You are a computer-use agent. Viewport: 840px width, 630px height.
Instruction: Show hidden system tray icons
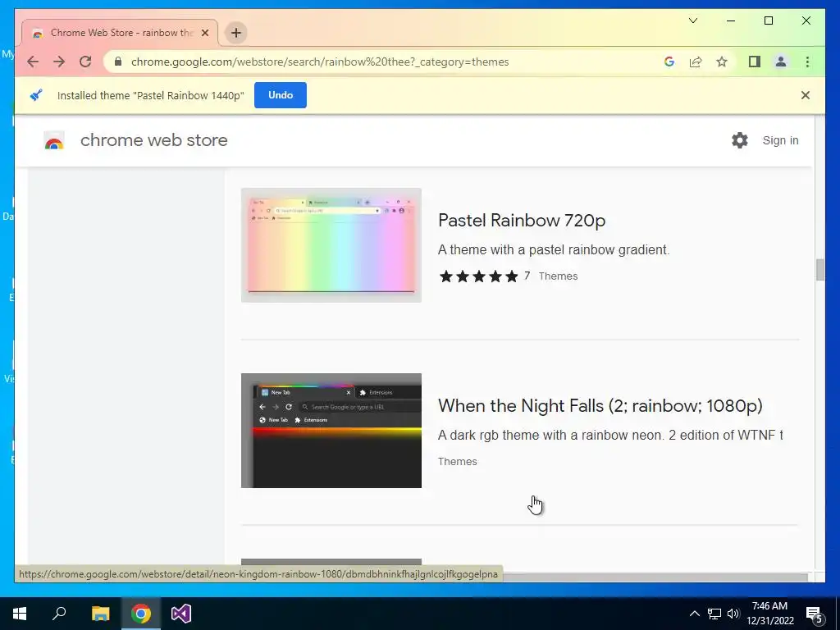(694, 614)
